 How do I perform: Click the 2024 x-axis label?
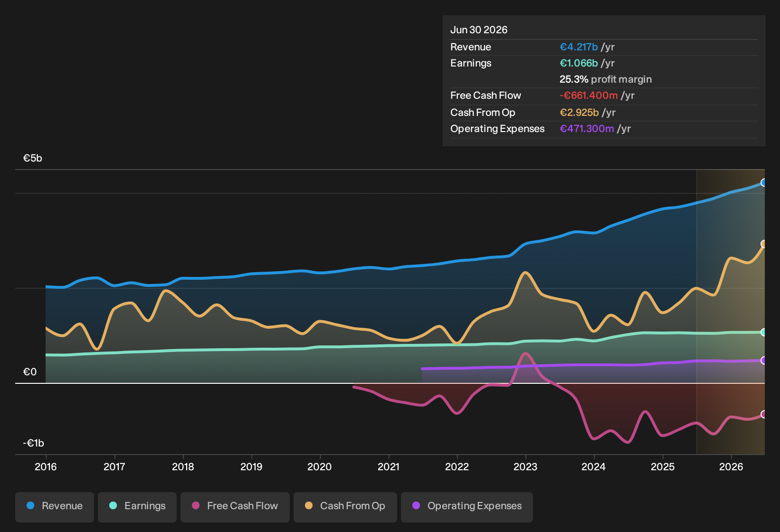pyautogui.click(x=594, y=467)
